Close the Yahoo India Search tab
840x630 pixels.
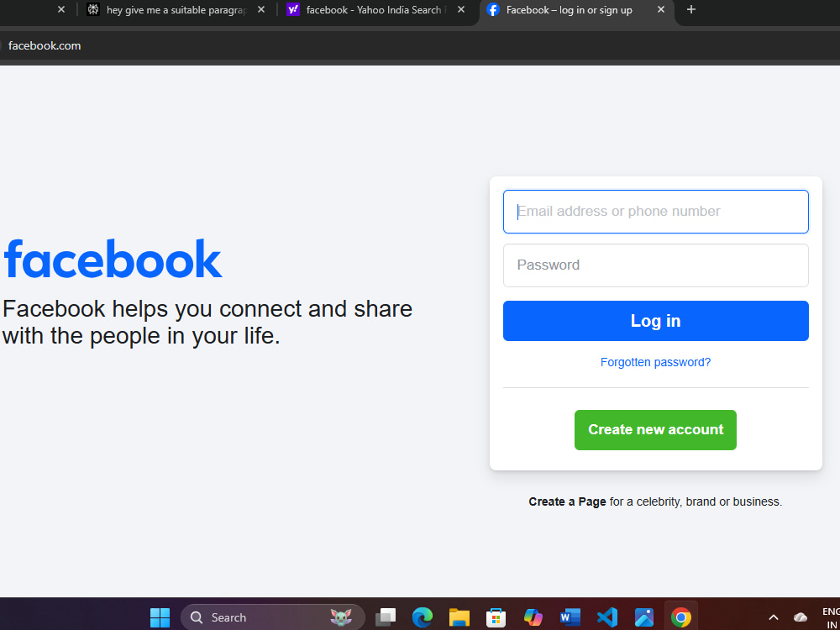[x=460, y=9]
